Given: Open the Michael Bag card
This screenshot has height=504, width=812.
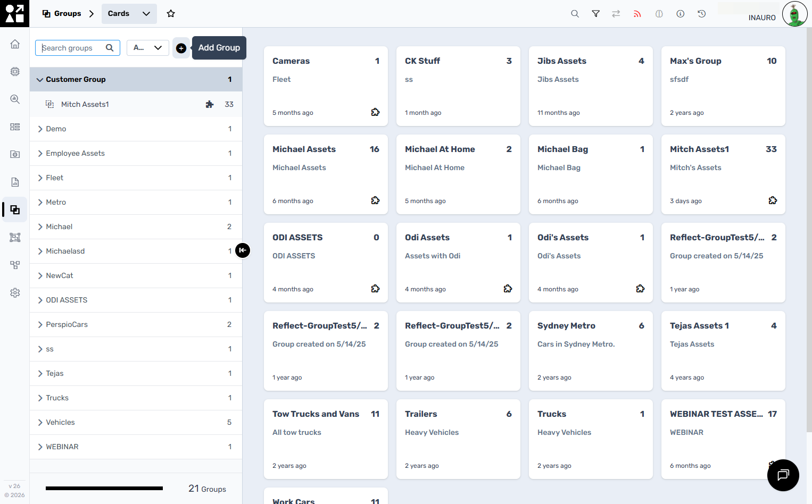Looking at the screenshot, I should 591,174.
